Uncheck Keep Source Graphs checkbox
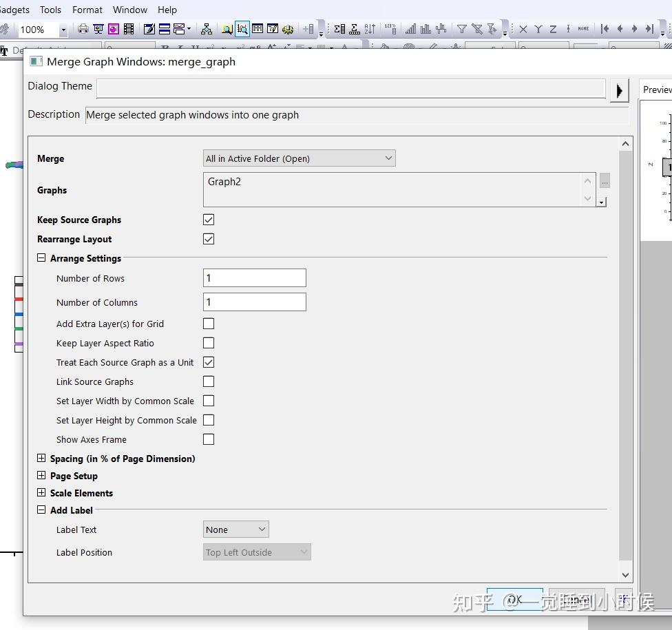The height and width of the screenshot is (630, 672). [209, 220]
